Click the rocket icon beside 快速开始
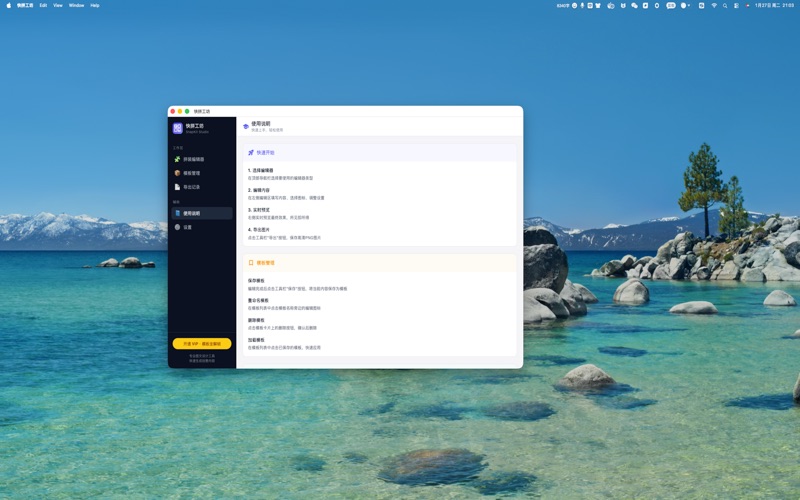The image size is (800, 500). 251,153
